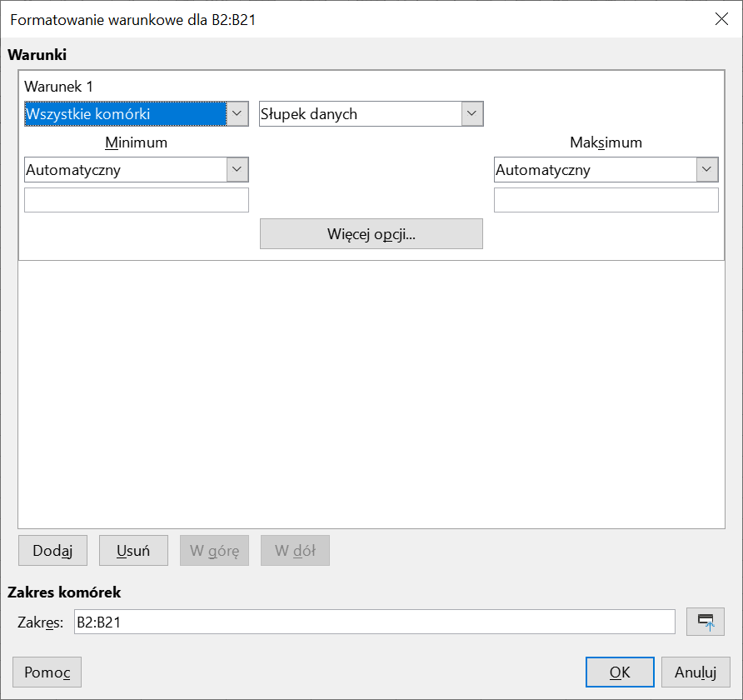Click the 'W dół' move down button
The image size is (743, 700).
[x=295, y=550]
